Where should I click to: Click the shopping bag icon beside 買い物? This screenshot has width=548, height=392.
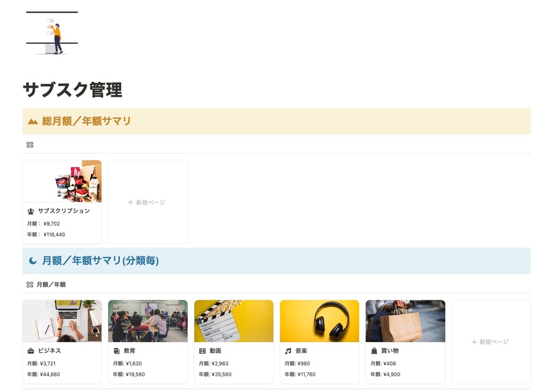pyautogui.click(x=374, y=351)
